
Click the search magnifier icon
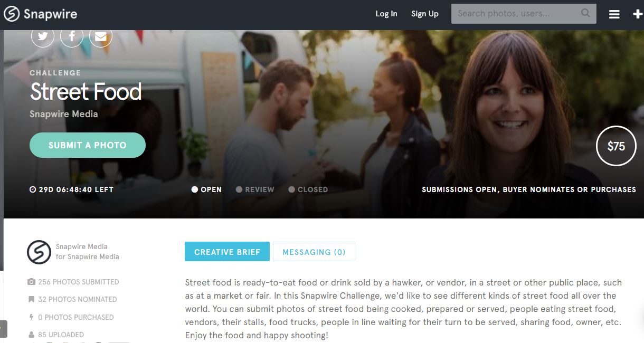pyautogui.click(x=585, y=13)
